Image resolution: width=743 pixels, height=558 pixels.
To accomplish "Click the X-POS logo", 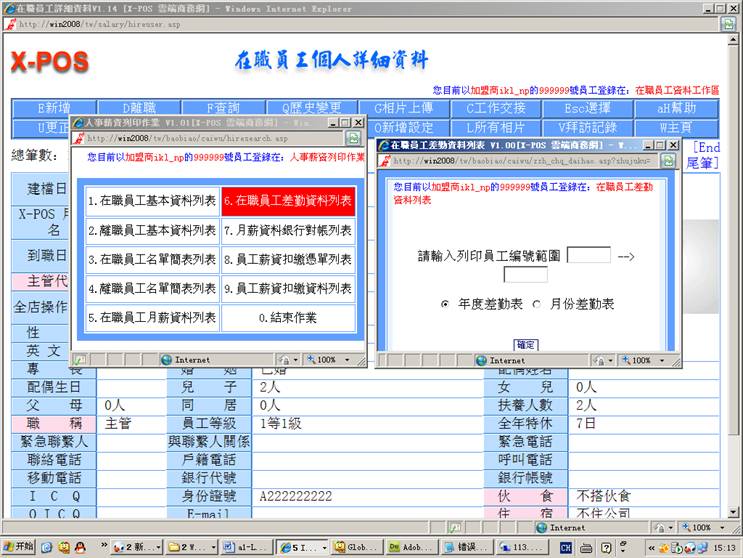I will point(50,61).
